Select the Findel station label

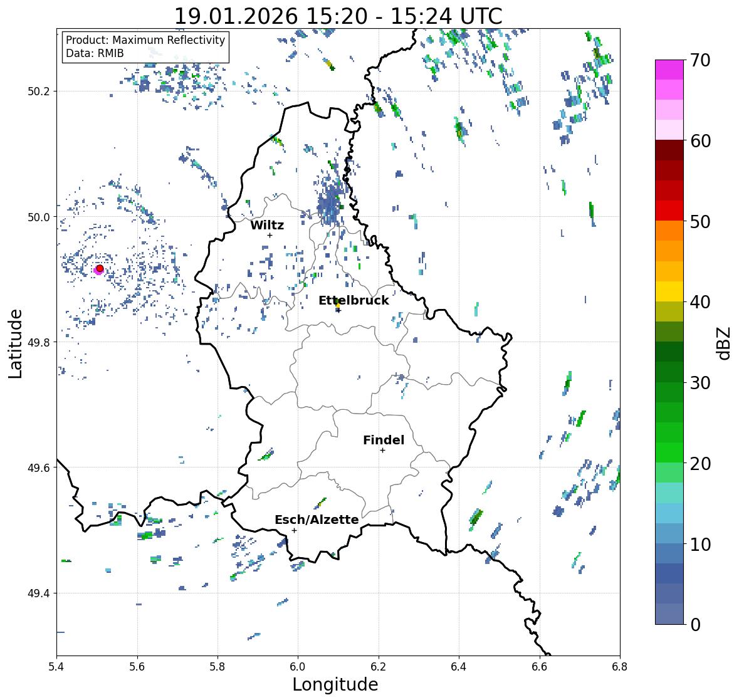(384, 440)
